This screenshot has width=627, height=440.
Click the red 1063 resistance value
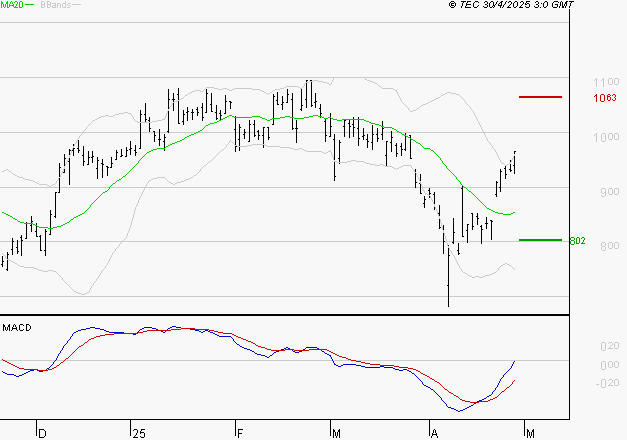coord(605,98)
